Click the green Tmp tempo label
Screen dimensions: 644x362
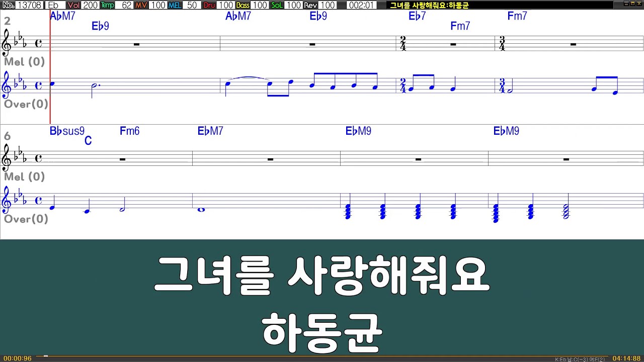point(107,5)
